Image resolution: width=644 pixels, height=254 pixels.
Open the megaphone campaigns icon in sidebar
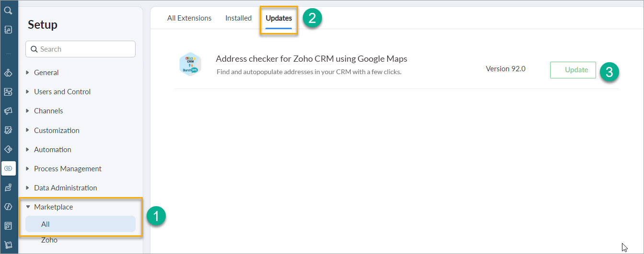point(8,111)
